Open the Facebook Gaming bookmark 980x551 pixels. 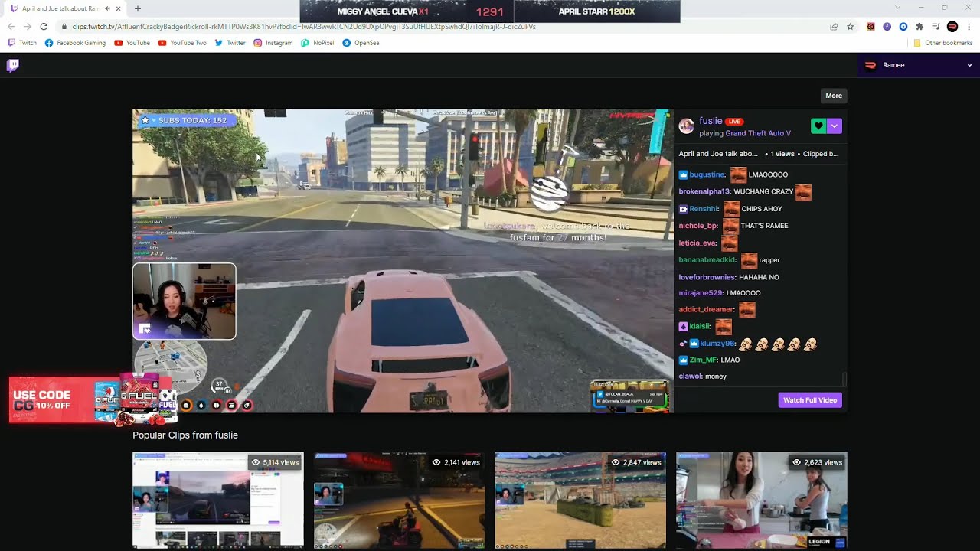[75, 43]
